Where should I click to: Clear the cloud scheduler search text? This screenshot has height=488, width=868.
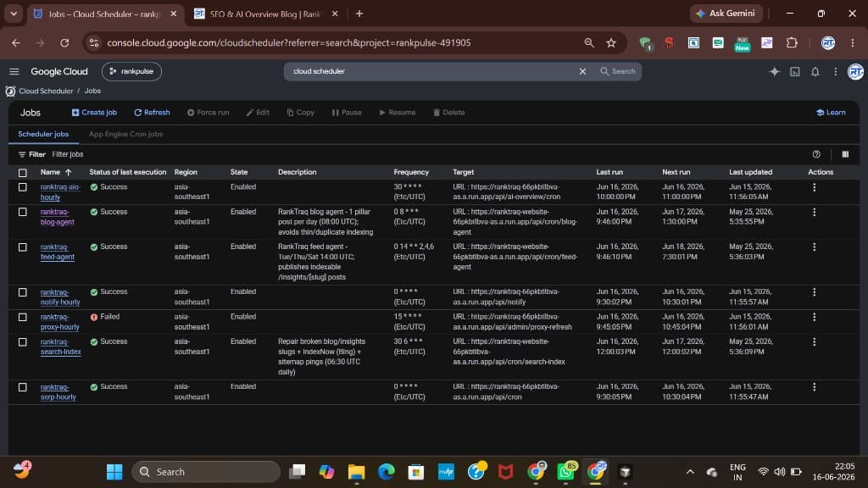[582, 71]
